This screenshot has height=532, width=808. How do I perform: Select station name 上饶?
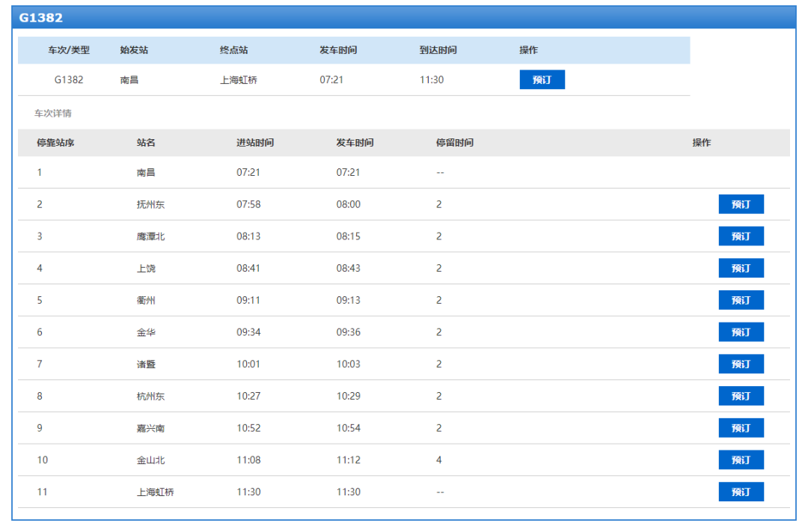[146, 269]
